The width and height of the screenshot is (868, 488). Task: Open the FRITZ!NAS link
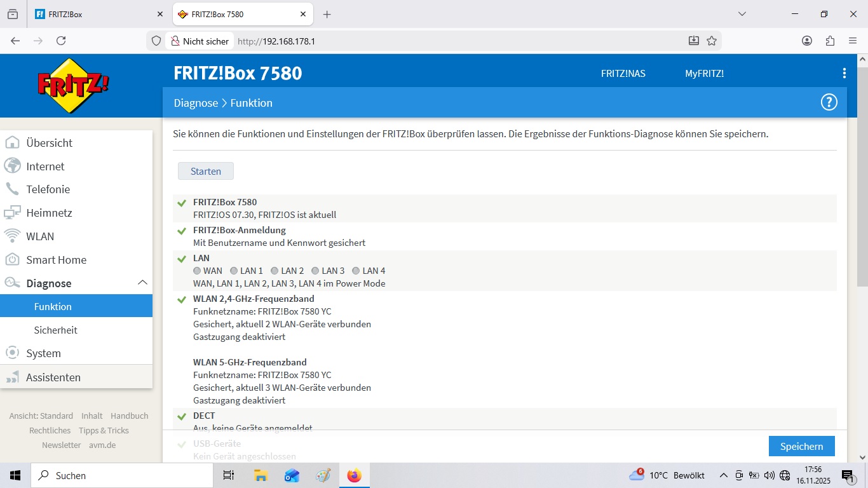point(623,73)
